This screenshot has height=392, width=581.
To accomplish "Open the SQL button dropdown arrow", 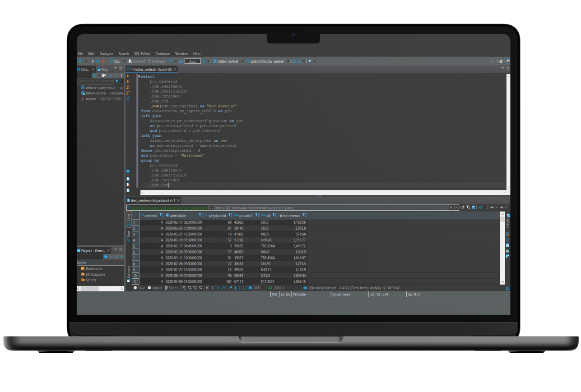I will coord(125,61).
